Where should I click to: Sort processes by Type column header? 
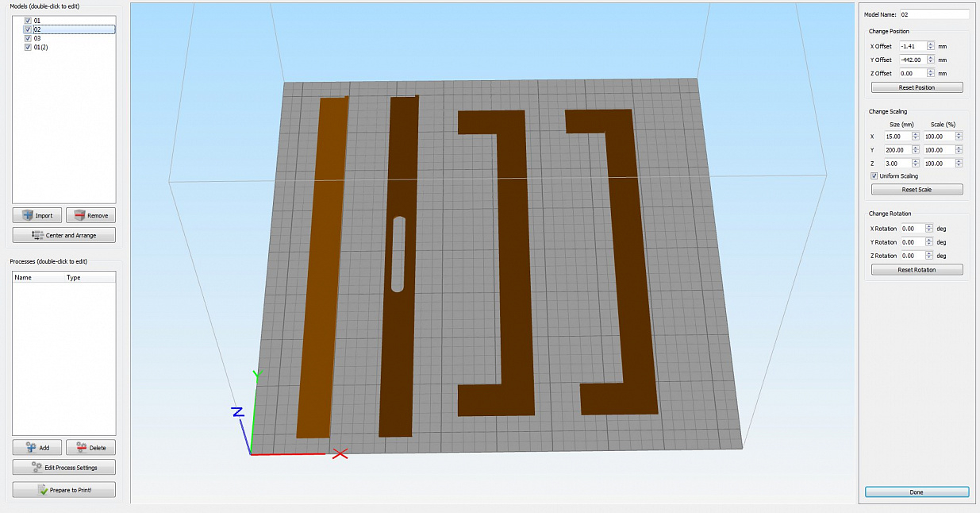point(74,278)
